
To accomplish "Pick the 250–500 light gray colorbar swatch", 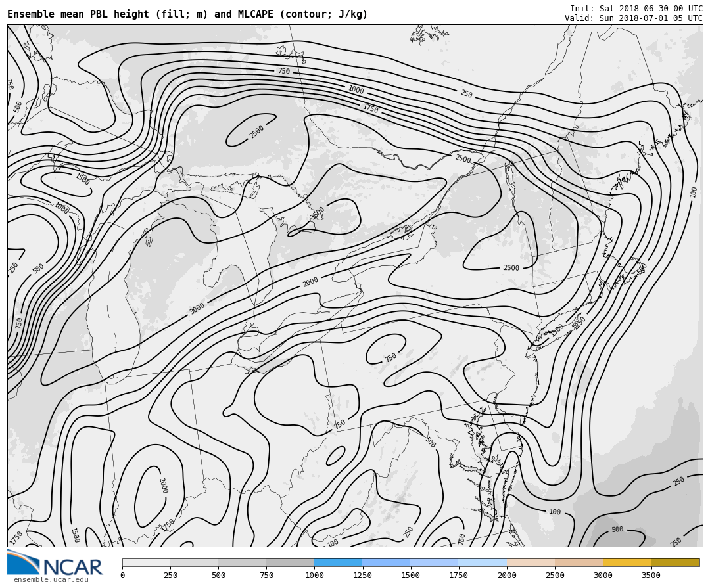I will (194, 562).
